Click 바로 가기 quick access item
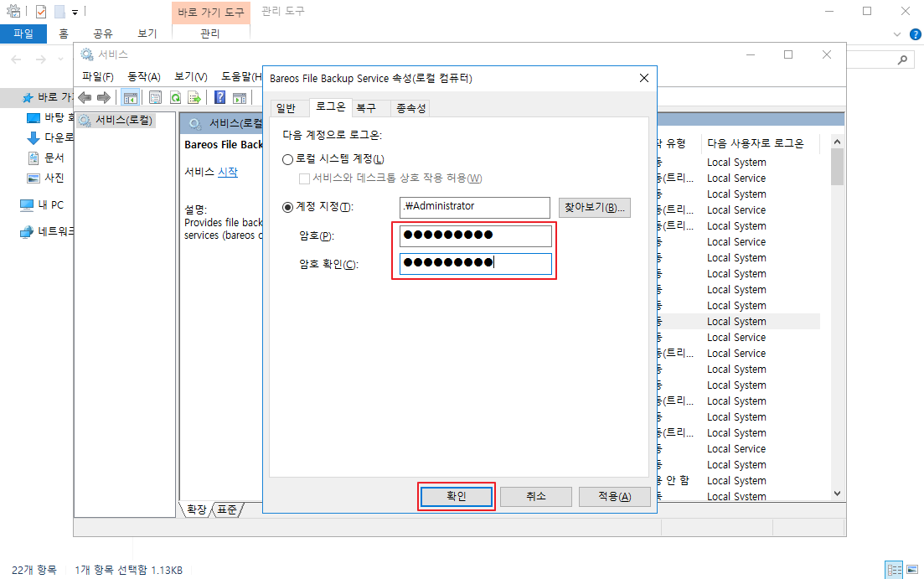The height and width of the screenshot is (579, 924). 47,97
